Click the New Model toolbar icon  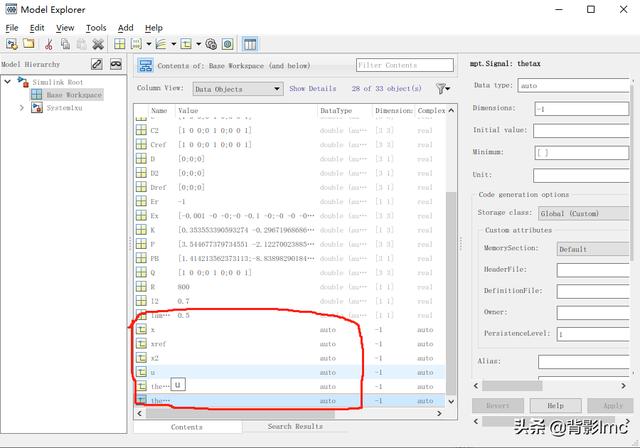[11, 44]
